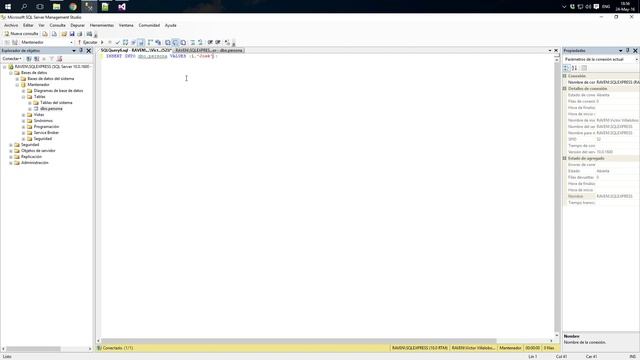Click the alphabetical sort icon in Propiedades panel

[574, 68]
